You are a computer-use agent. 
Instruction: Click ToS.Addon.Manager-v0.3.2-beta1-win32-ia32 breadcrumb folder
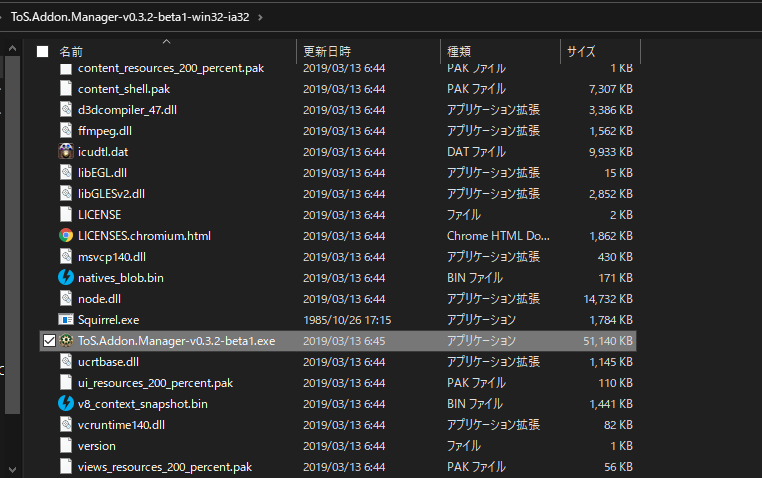130,17
